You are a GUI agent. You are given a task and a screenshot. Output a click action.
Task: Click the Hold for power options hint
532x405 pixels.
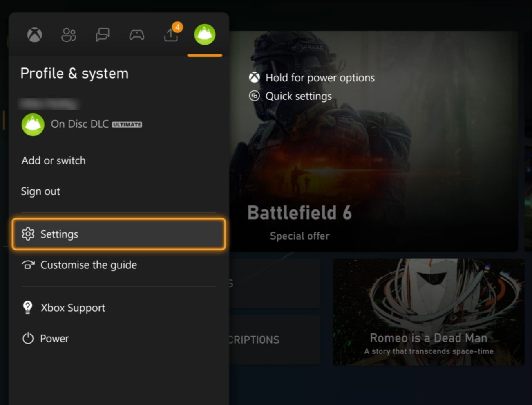[320, 78]
